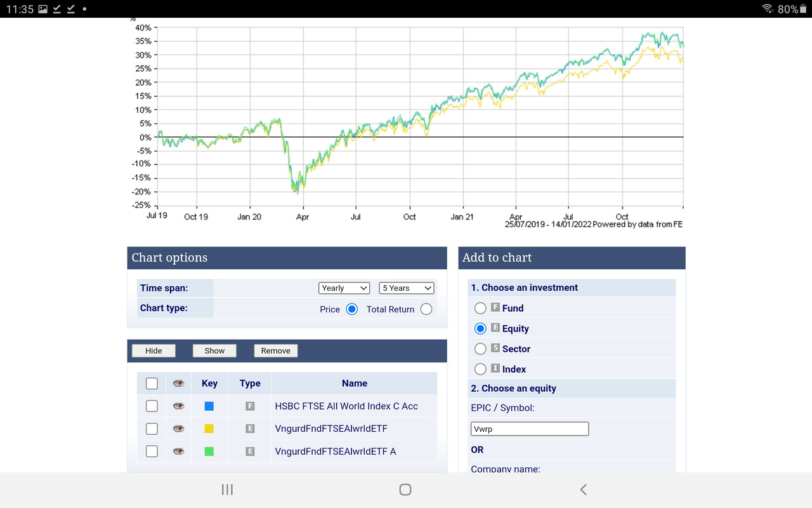The height and width of the screenshot is (508, 812).
Task: Choose the Equity investment radio
Action: click(x=480, y=328)
